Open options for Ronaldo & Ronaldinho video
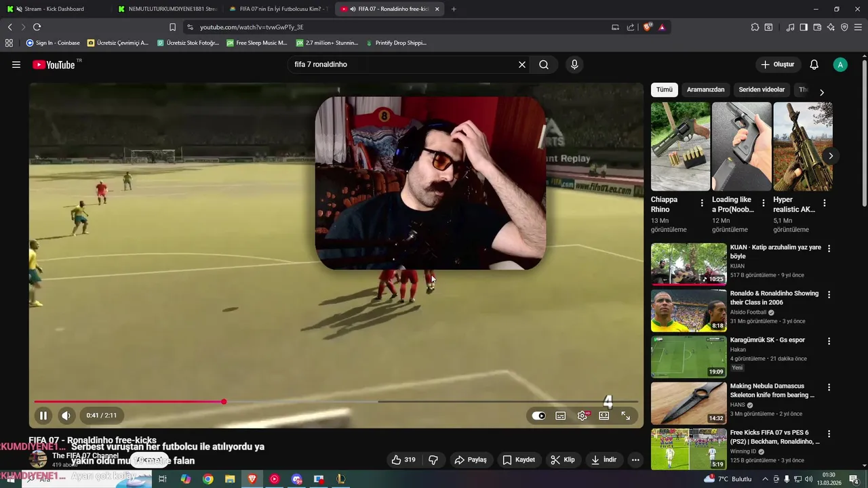The height and width of the screenshot is (488, 868). [x=829, y=294]
